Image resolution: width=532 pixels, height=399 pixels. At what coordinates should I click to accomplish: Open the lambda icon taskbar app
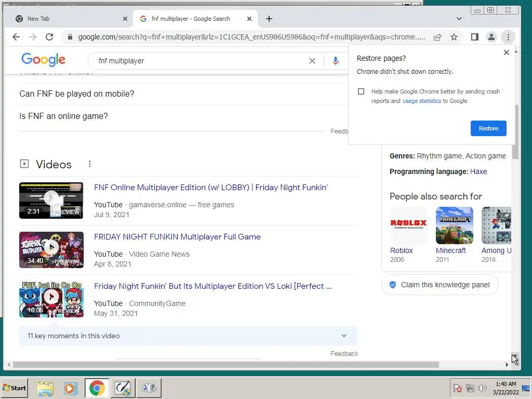click(x=149, y=388)
